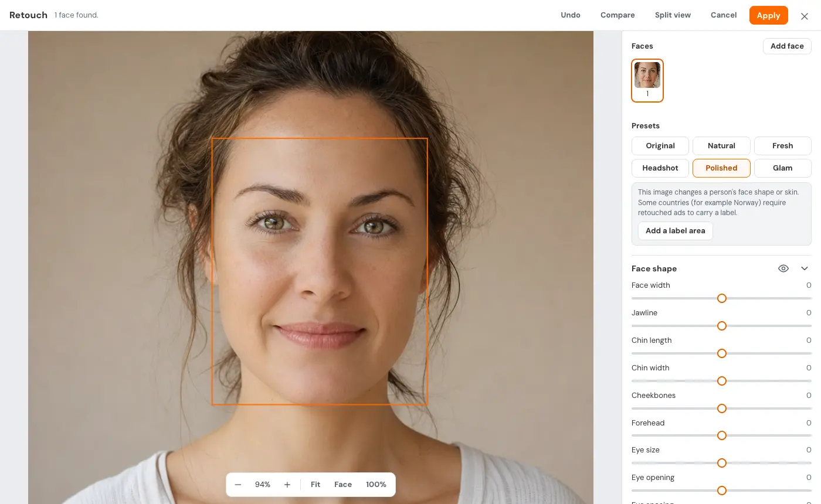Collapse the Face shape section chevron
821x504 pixels.
[x=805, y=268]
